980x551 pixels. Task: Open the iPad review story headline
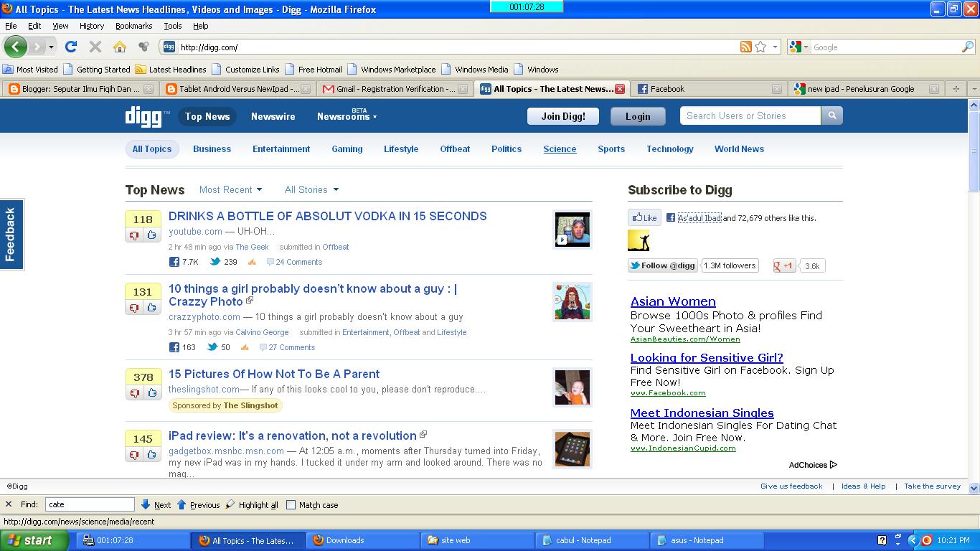pos(293,435)
